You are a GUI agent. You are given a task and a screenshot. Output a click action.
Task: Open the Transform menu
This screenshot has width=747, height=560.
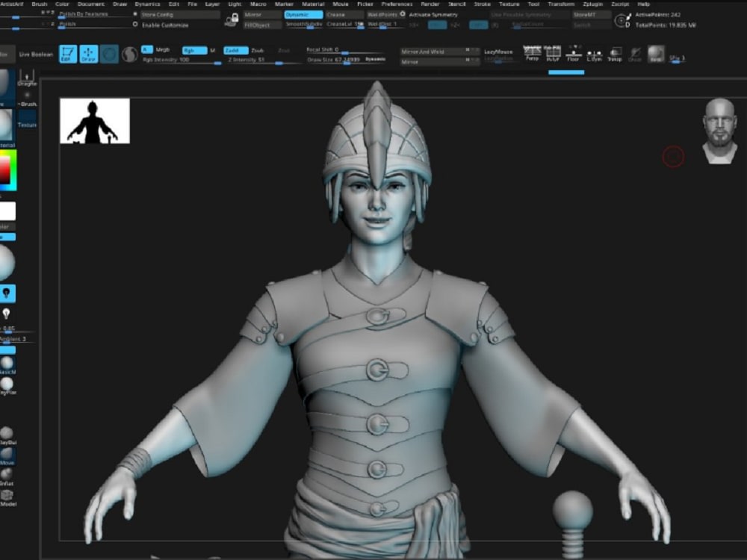561,4
